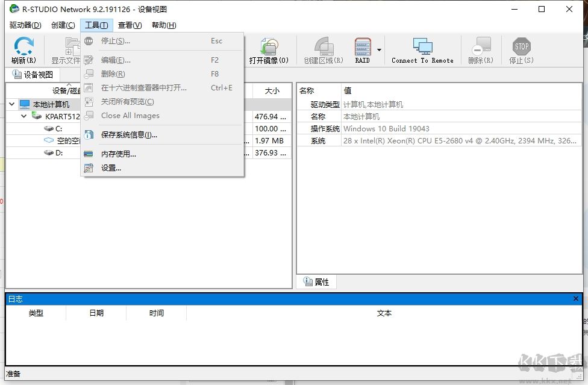The height and width of the screenshot is (385, 588).
Task: Open the 创建(C) menu
Action: coord(63,25)
